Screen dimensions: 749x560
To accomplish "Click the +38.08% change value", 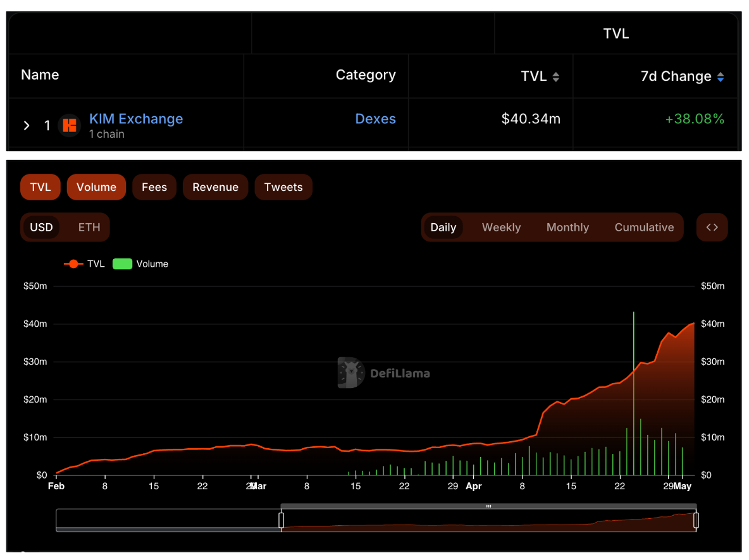I will tap(695, 119).
